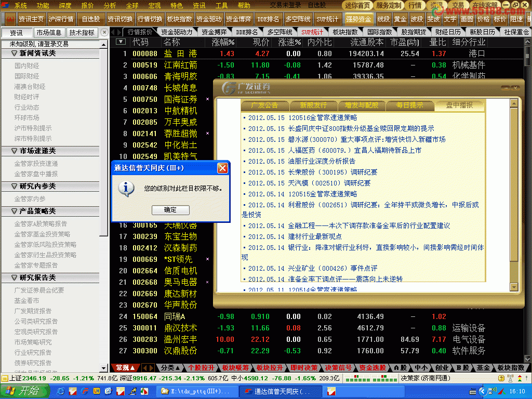Click the scroll-up arrow of the 广发证券 popup
This screenshot has width=532, height=399.
(514, 104)
